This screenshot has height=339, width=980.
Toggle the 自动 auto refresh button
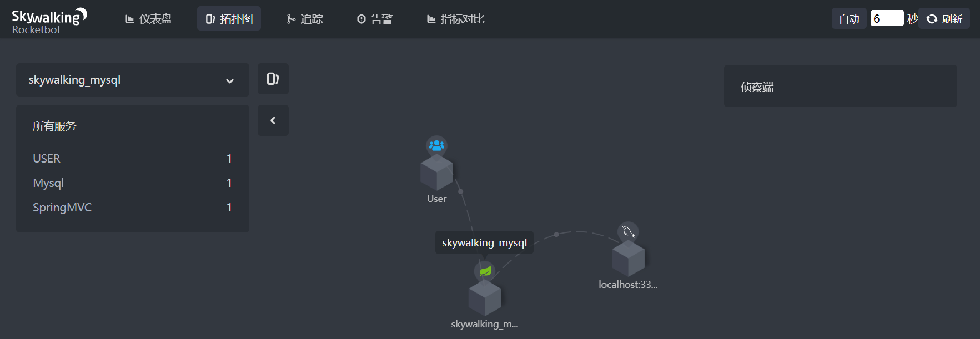[x=849, y=19]
